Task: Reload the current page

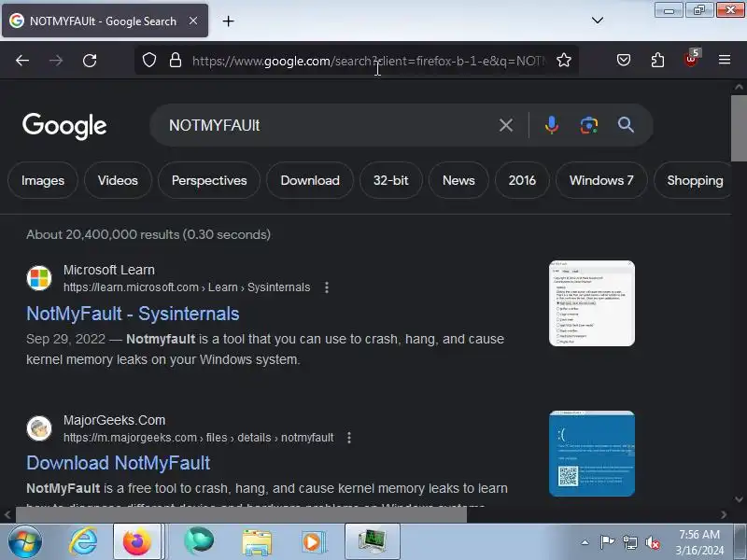Action: 90,61
